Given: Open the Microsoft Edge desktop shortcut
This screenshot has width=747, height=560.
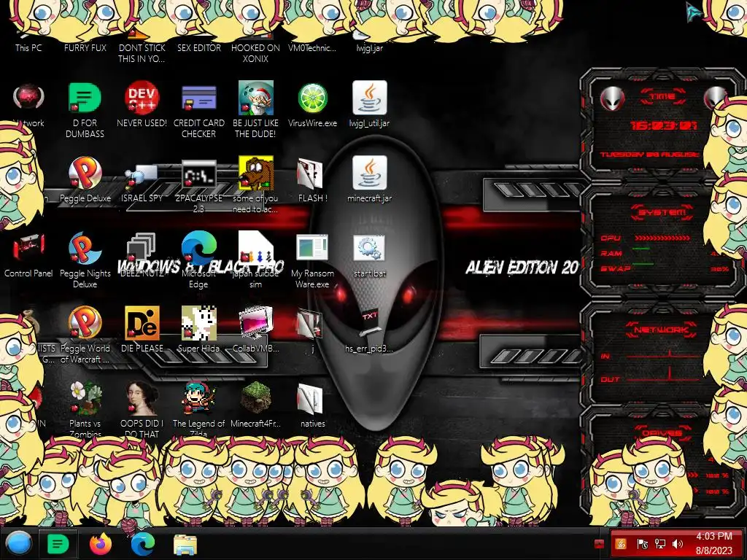Looking at the screenshot, I should (x=198, y=248).
